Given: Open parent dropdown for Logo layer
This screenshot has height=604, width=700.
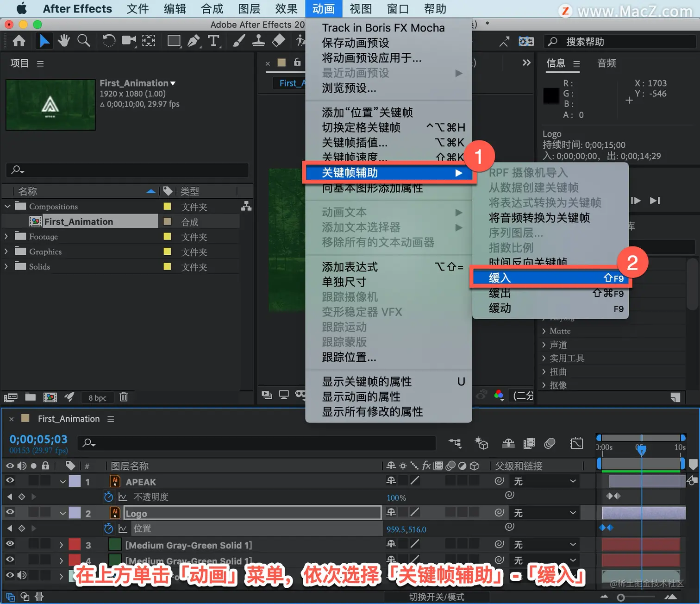Looking at the screenshot, I should (544, 513).
